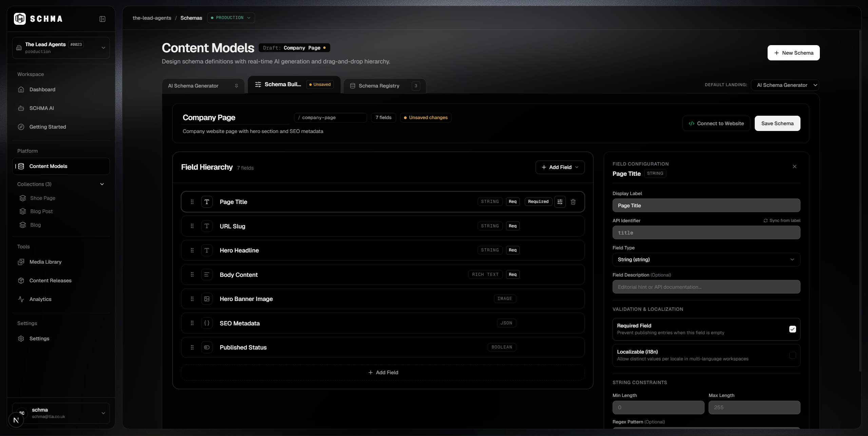
Task: Uncheck the Required Field checkbox
Action: click(792, 329)
